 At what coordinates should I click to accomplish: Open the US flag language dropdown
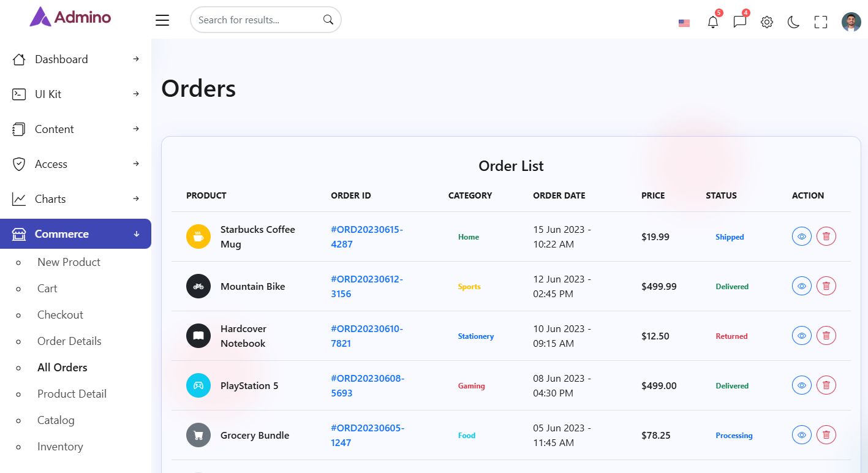[x=684, y=23]
